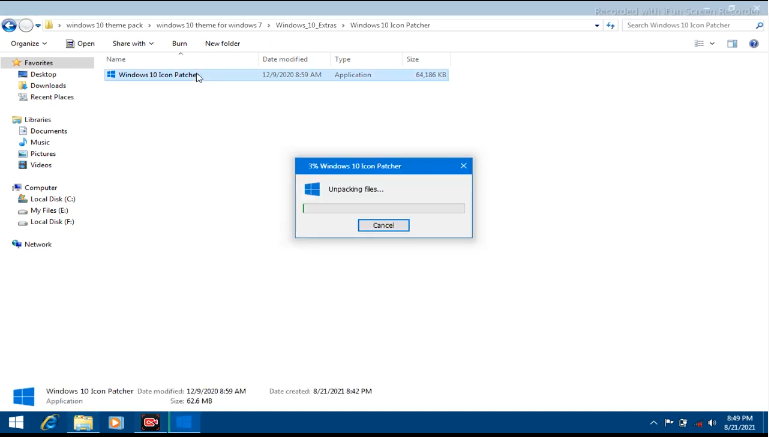This screenshot has width=769, height=437.
Task: Close the Icon Patcher unpacking dialog
Action: point(463,166)
